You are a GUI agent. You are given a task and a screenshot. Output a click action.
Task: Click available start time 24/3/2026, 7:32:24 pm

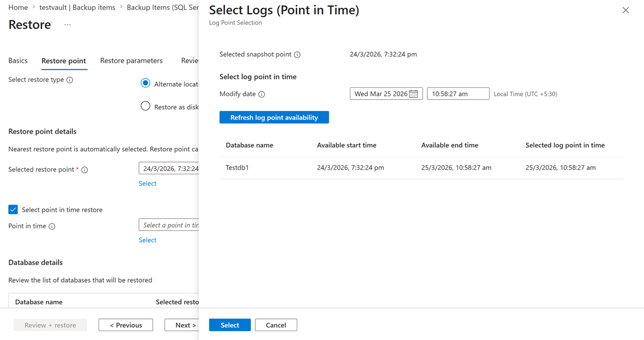tap(350, 168)
